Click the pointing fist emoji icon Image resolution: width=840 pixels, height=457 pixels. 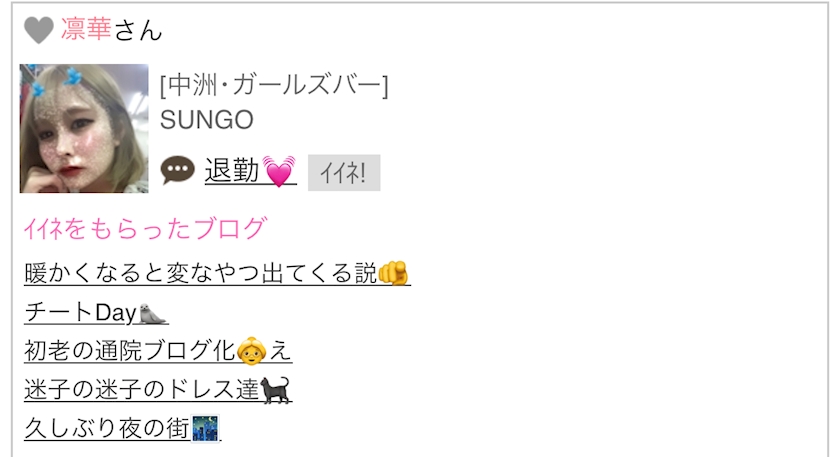coord(394,273)
